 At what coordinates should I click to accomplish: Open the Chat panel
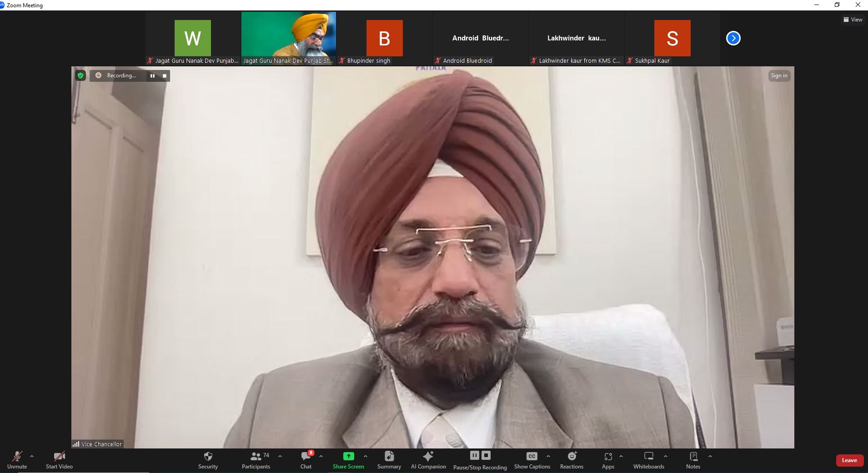tap(306, 460)
